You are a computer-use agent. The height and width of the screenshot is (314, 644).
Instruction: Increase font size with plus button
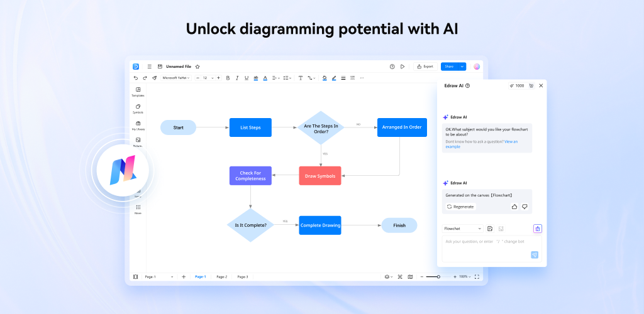(x=218, y=78)
